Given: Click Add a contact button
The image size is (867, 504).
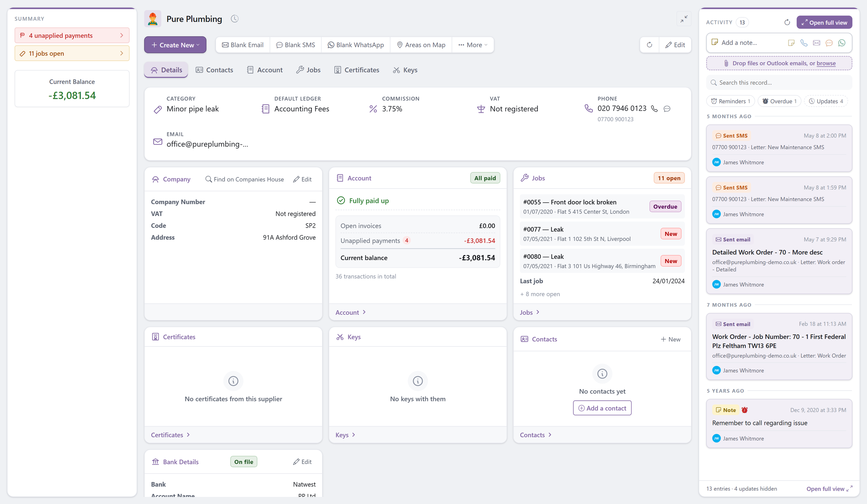Looking at the screenshot, I should click(602, 408).
